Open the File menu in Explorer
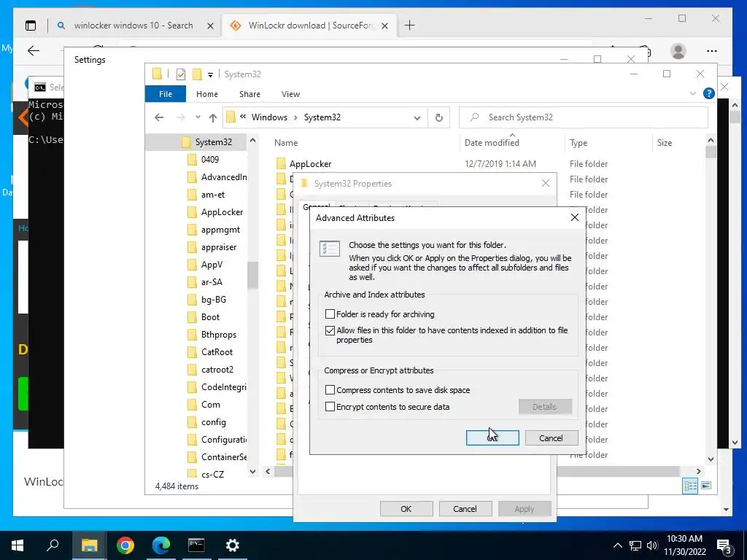Image resolution: width=747 pixels, height=560 pixels. [166, 94]
